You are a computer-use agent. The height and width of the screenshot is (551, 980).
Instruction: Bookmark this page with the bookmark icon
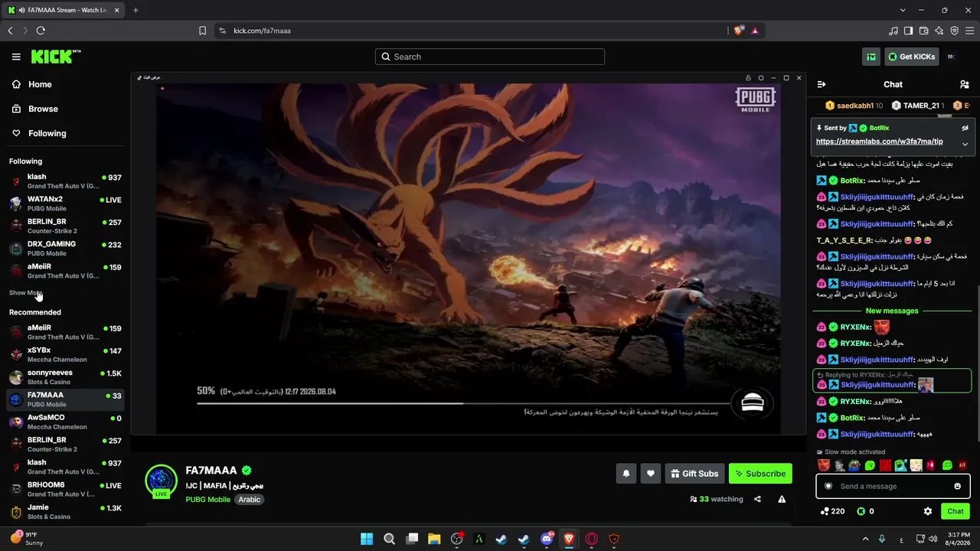point(202,31)
